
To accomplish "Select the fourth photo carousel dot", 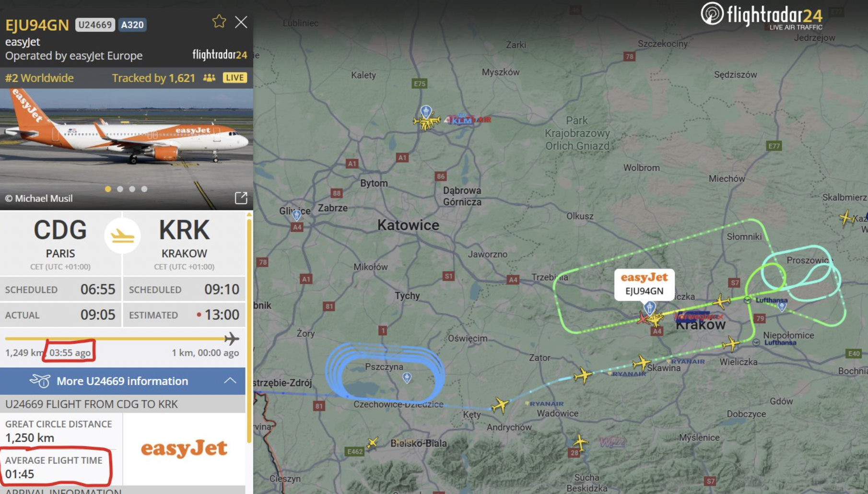I will coord(144,189).
